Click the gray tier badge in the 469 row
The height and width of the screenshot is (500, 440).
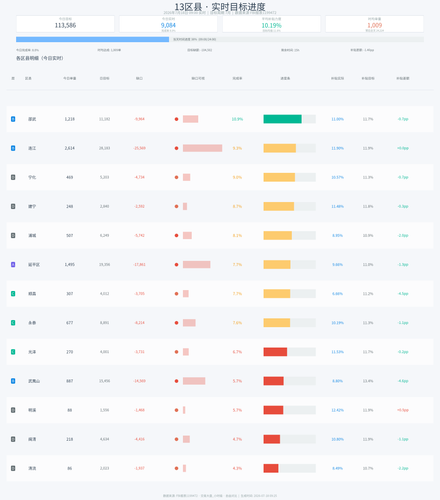[x=13, y=177]
